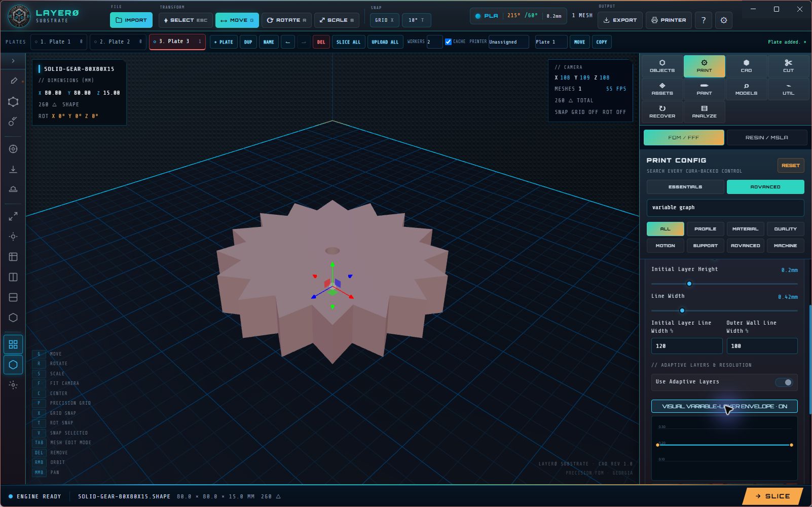Image resolution: width=812 pixels, height=507 pixels.
Task: Click the Workers count input field
Action: 434,42
